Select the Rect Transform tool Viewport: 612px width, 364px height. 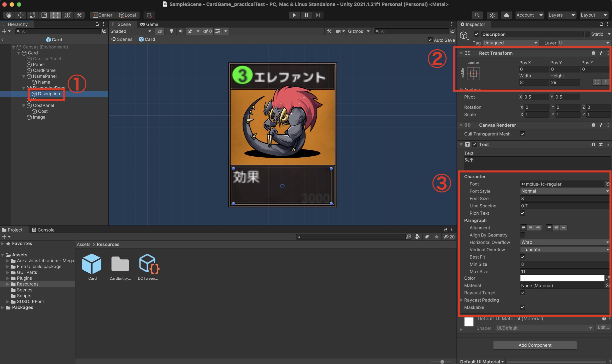coord(56,15)
